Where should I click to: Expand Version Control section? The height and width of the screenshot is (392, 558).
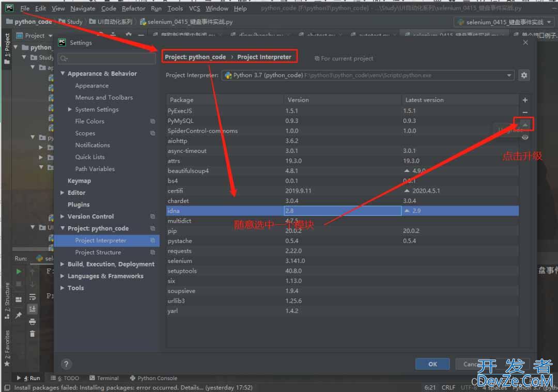63,216
